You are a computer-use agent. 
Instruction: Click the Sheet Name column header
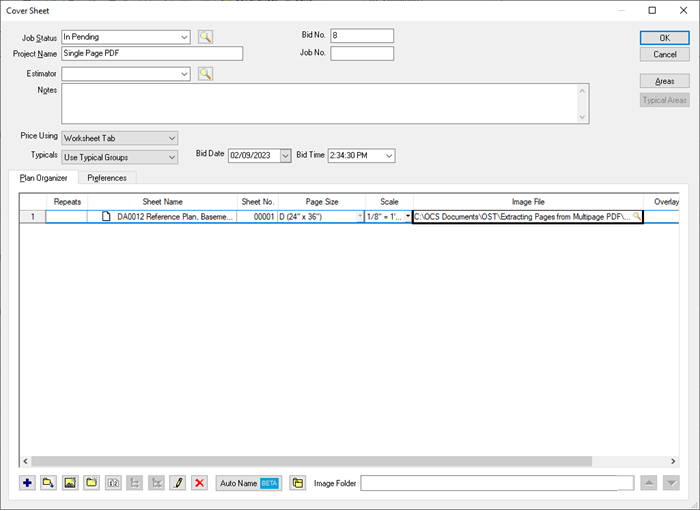pos(162,202)
